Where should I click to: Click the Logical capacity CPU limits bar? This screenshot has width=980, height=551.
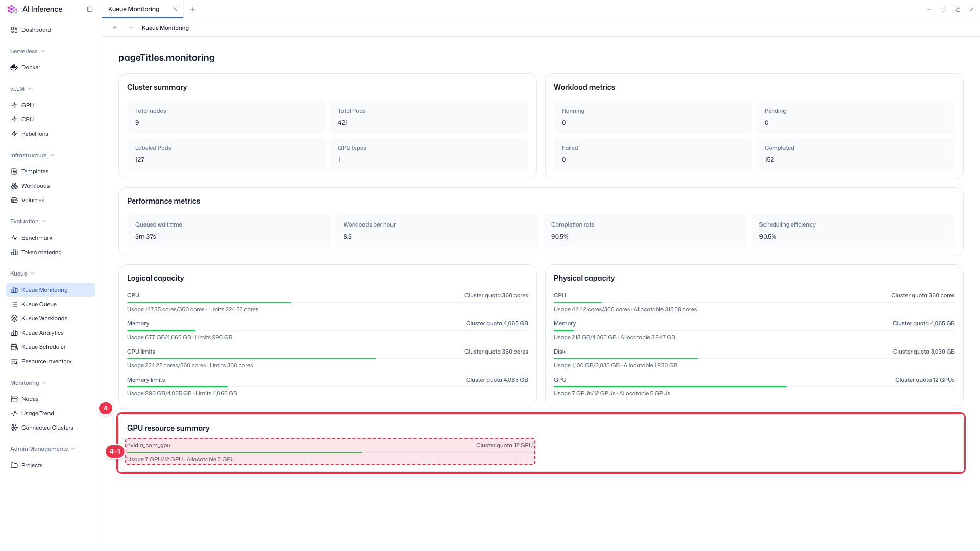[x=328, y=359]
